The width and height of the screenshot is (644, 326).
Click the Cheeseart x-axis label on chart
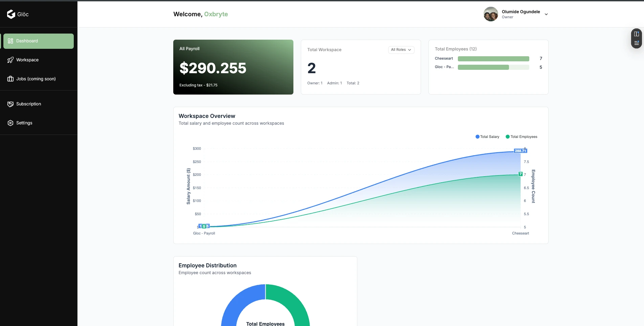(520, 233)
